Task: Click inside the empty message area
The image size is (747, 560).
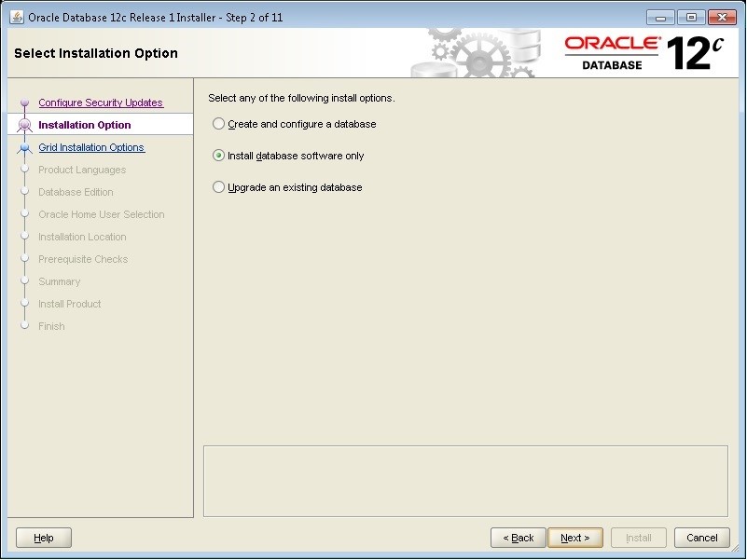Action: 465,481
